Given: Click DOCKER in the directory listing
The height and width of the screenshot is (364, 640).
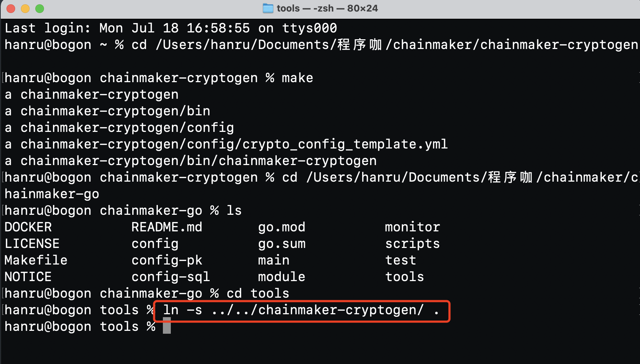Looking at the screenshot, I should pyautogui.click(x=28, y=227).
